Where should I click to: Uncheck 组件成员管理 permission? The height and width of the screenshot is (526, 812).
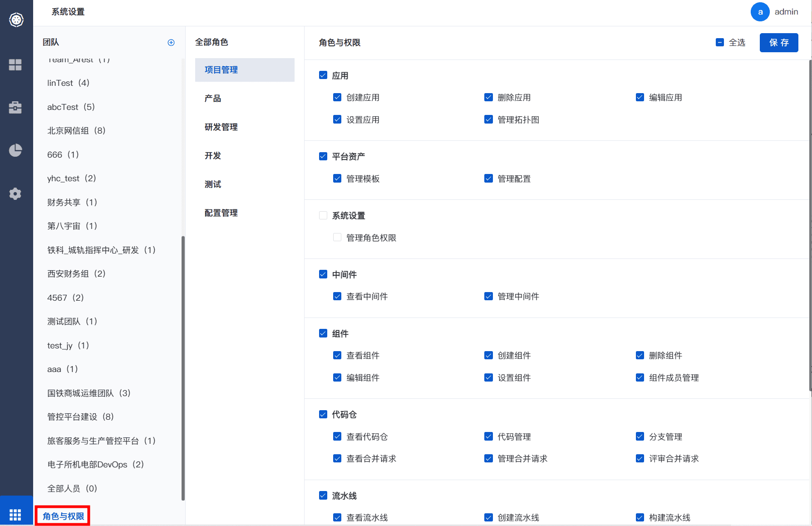pyautogui.click(x=640, y=377)
